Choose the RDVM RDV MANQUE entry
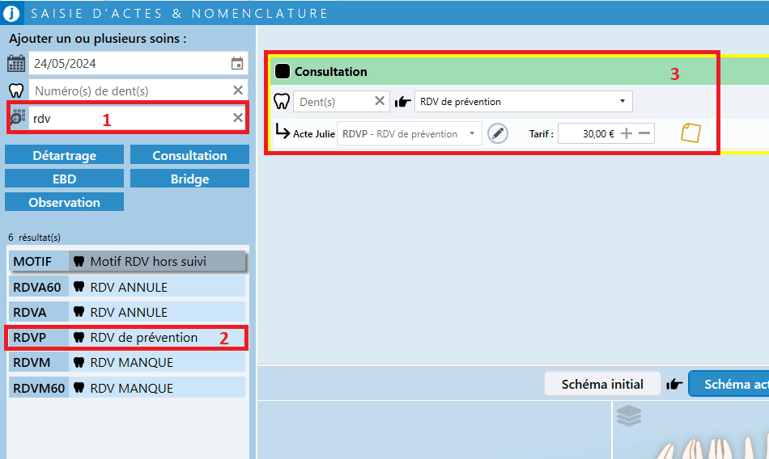Screen dimensions: 769x459 pyautogui.click(x=126, y=362)
